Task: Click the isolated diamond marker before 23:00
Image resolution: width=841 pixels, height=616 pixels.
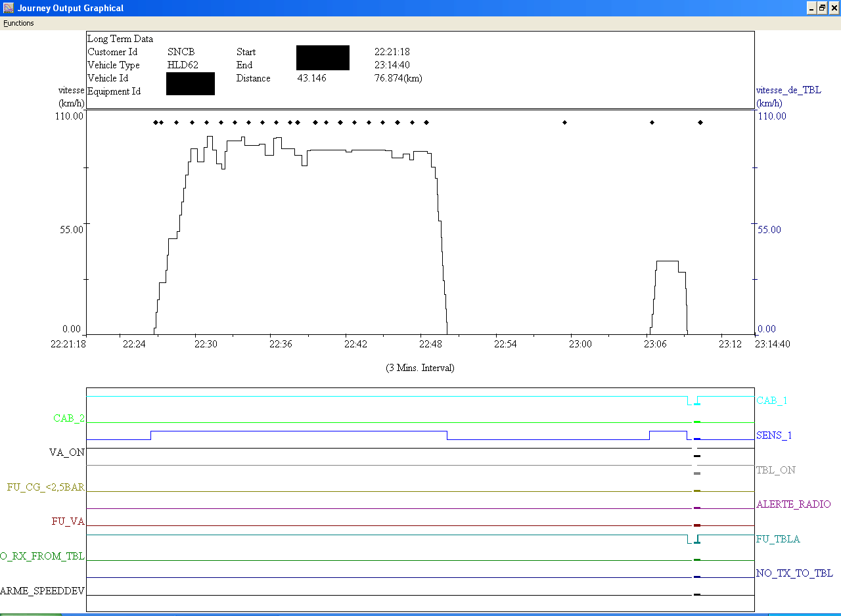Action: (564, 122)
